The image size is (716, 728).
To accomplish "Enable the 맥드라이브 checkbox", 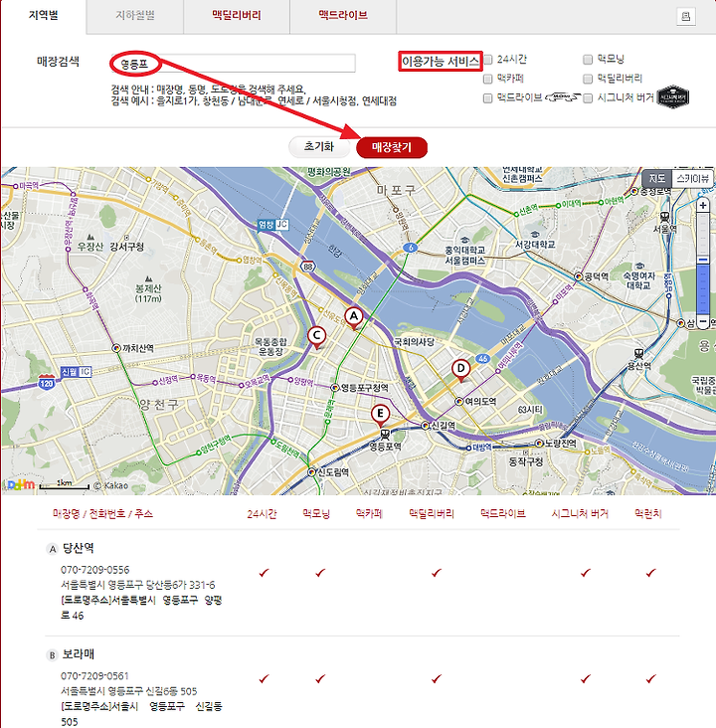I will pyautogui.click(x=488, y=98).
